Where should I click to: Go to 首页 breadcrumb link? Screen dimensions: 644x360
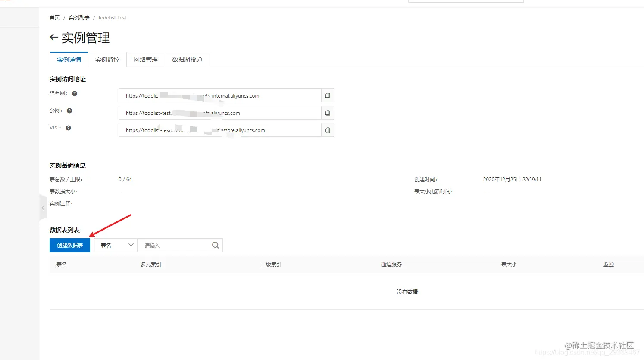pos(55,18)
